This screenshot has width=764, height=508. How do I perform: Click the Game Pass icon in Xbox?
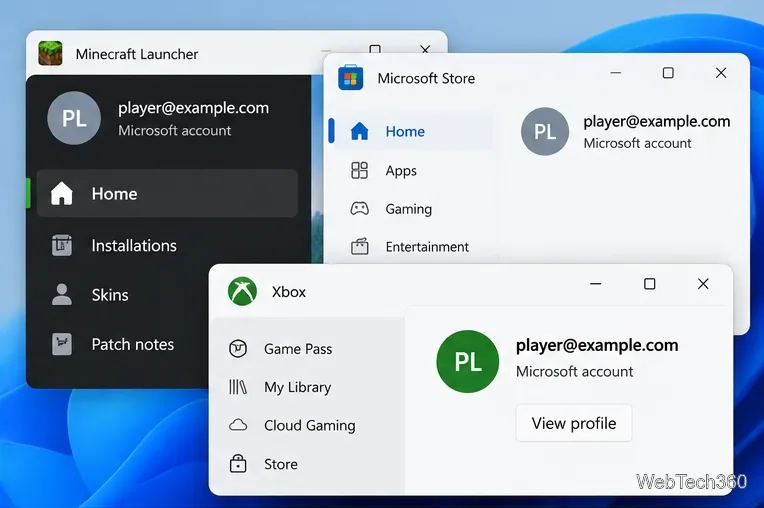point(238,348)
